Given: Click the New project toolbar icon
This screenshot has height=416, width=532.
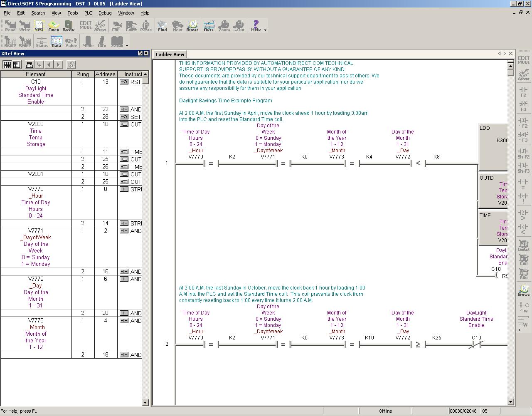Looking at the screenshot, I should point(39,26).
